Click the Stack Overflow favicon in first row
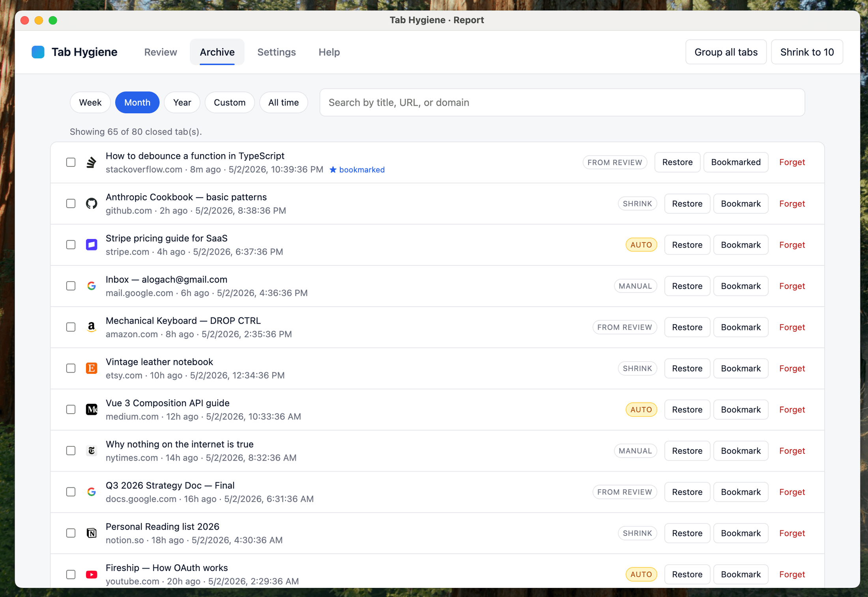The image size is (868, 597). [x=92, y=162]
